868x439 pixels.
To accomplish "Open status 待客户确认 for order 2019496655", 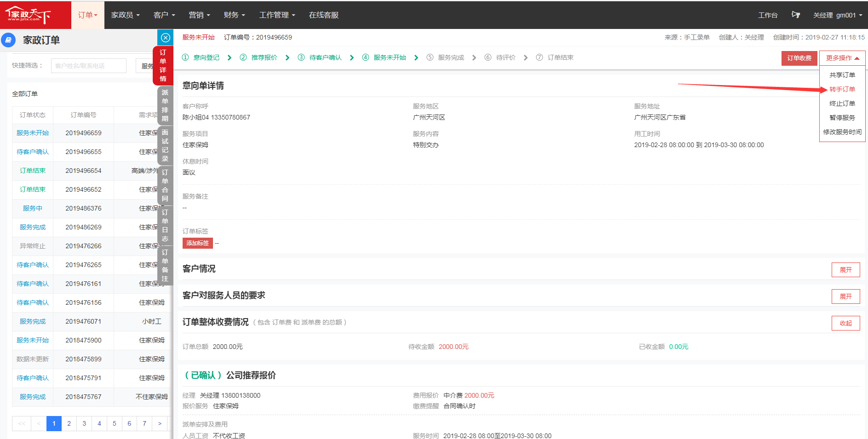I will click(x=33, y=152).
